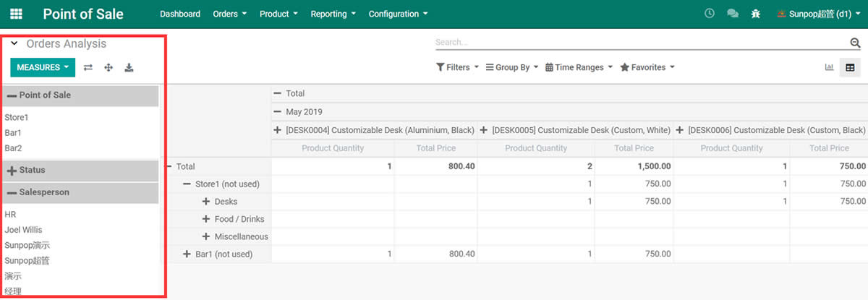Open the Group By dropdown
Screen dimensions: 868x300
tap(512, 67)
